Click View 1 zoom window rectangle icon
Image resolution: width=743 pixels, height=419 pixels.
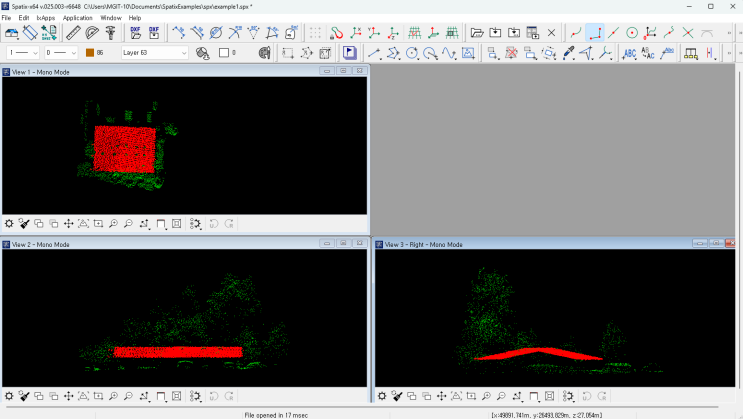pyautogui.click(x=98, y=224)
